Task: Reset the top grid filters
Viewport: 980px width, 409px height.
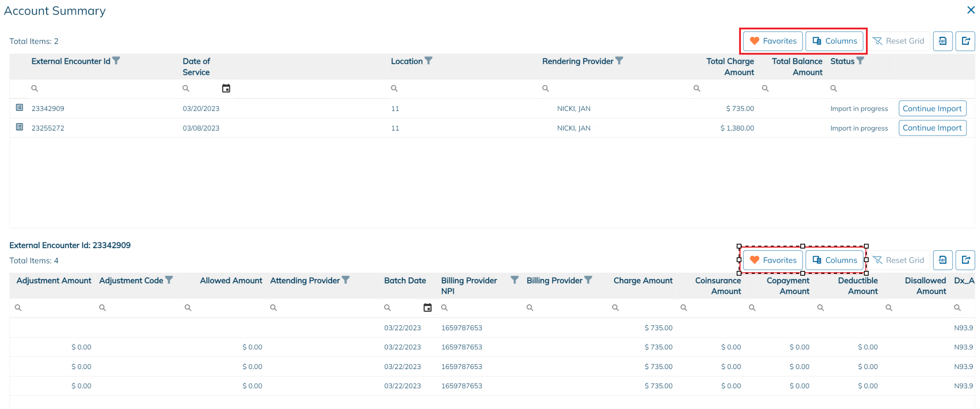Action: [898, 41]
